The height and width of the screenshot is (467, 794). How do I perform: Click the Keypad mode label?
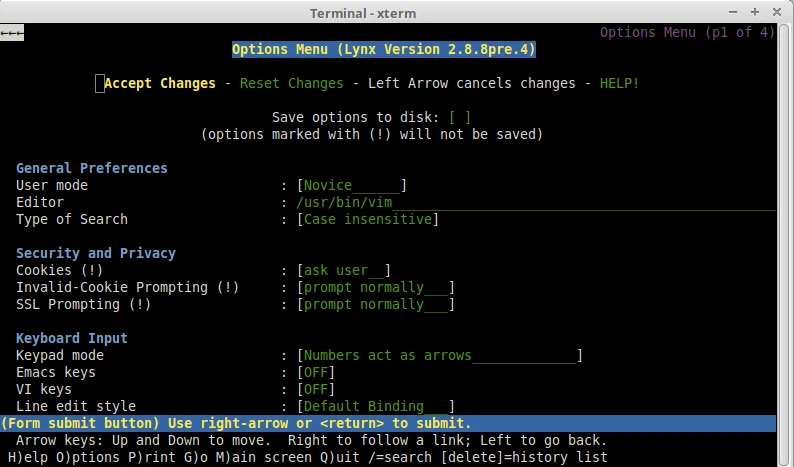[x=60, y=355]
